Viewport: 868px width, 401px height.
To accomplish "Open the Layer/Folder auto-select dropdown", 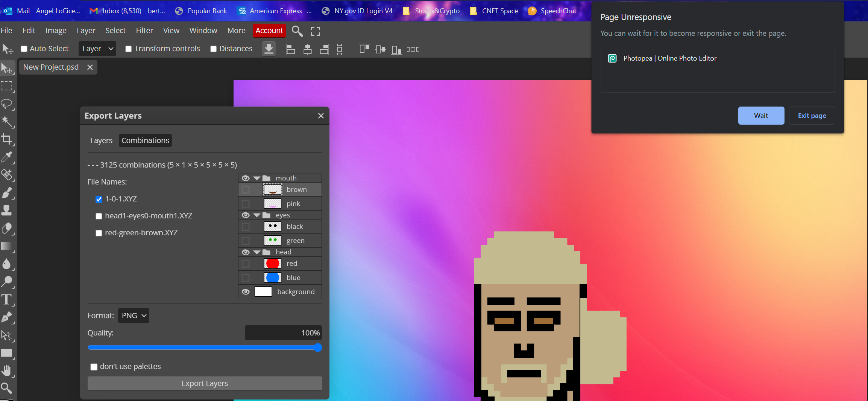I will (x=97, y=49).
